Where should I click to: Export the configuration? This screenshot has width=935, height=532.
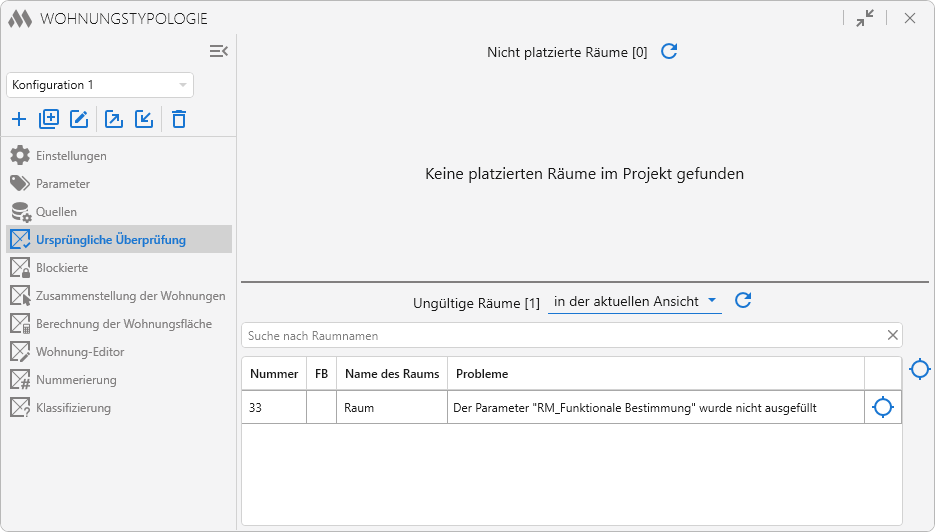pos(114,120)
